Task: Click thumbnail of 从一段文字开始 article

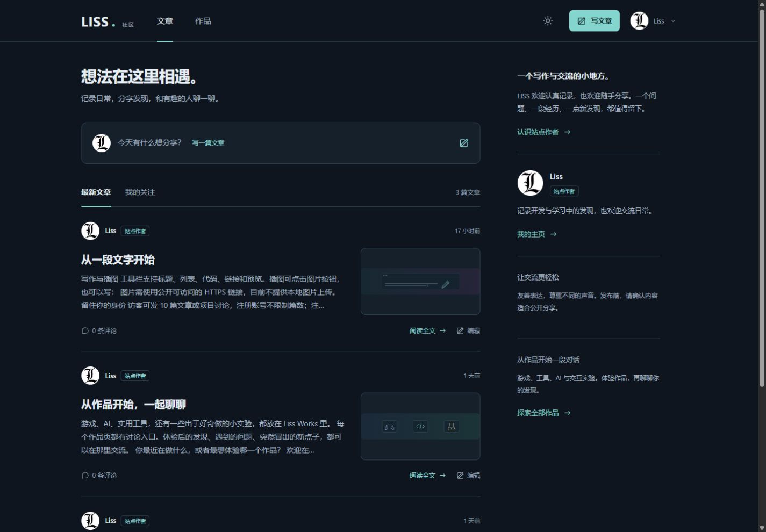Action: point(420,281)
